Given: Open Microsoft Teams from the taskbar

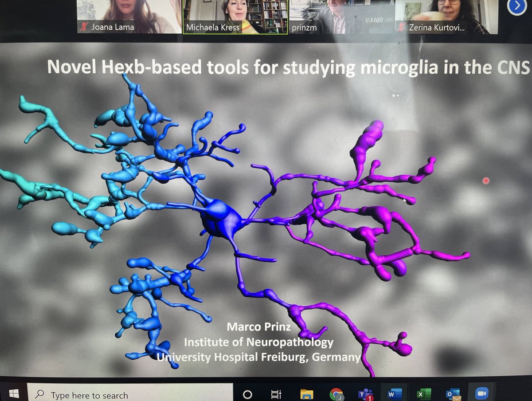Looking at the screenshot, I should pos(366,394).
